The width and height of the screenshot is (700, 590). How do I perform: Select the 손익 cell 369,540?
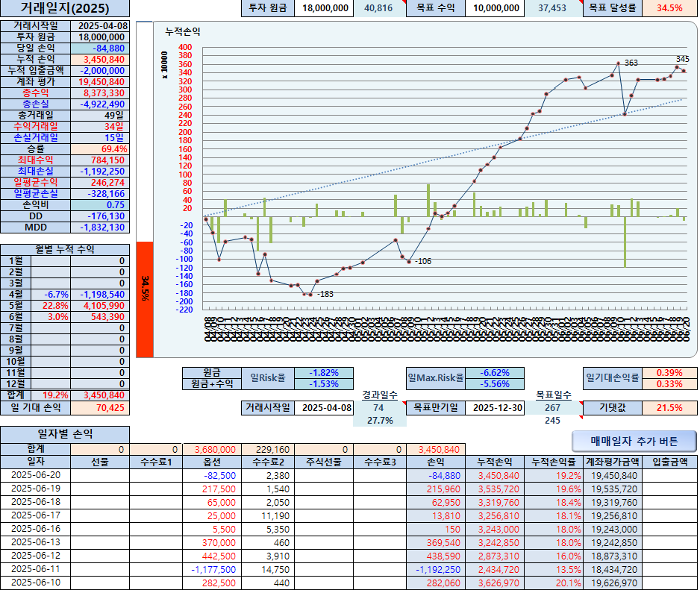click(436, 543)
